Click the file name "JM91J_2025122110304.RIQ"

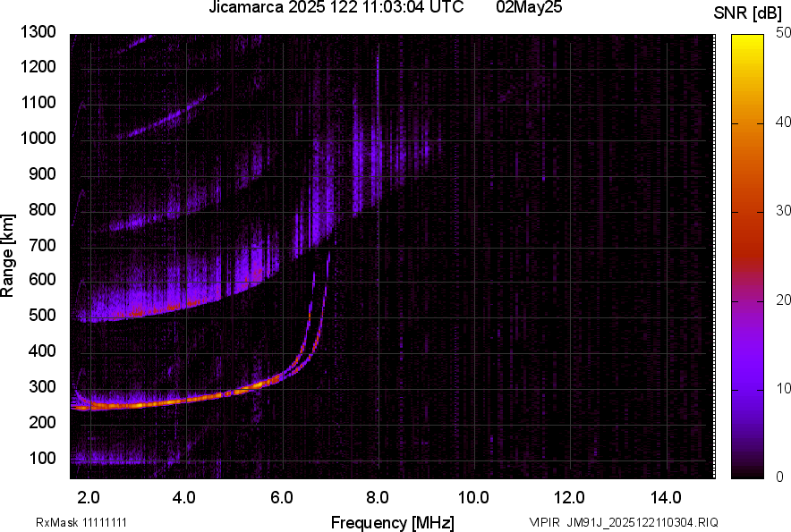coord(642,522)
